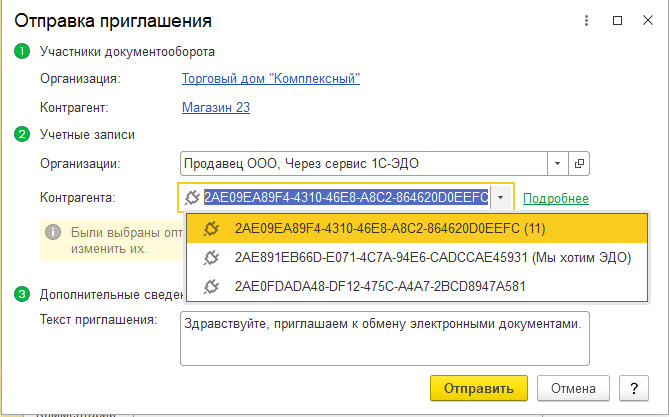This screenshot has width=669, height=417.
Task: Click the Подробнее link
Action: pos(555,199)
